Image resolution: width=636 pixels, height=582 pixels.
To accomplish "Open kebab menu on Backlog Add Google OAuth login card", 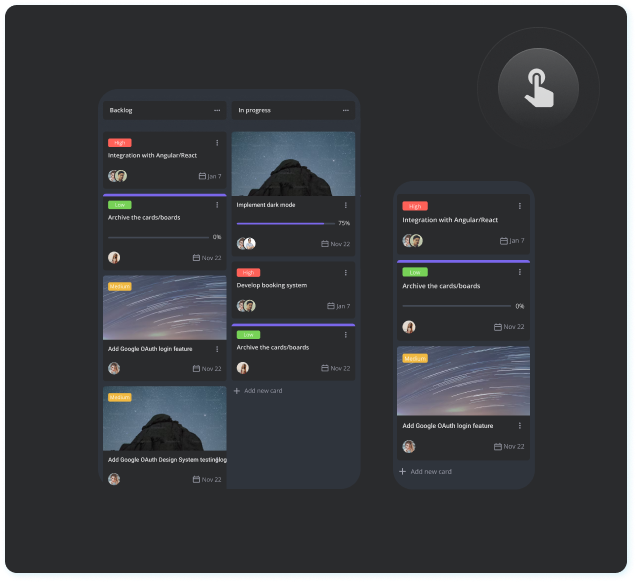I will (217, 349).
